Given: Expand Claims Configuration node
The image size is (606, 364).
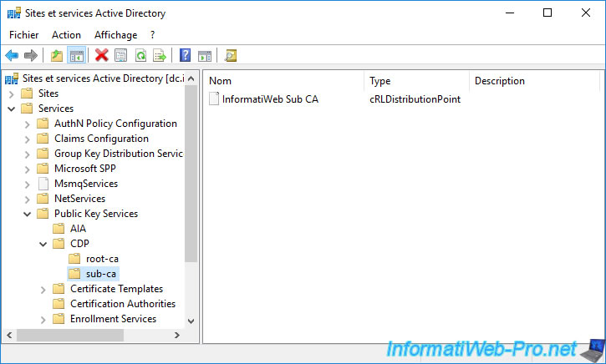Looking at the screenshot, I should [27, 139].
